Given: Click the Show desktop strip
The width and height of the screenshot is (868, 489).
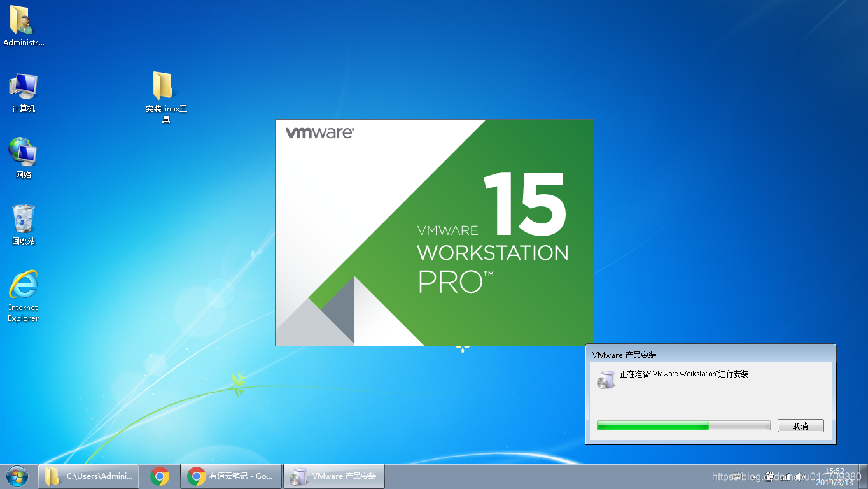Looking at the screenshot, I should [863, 476].
